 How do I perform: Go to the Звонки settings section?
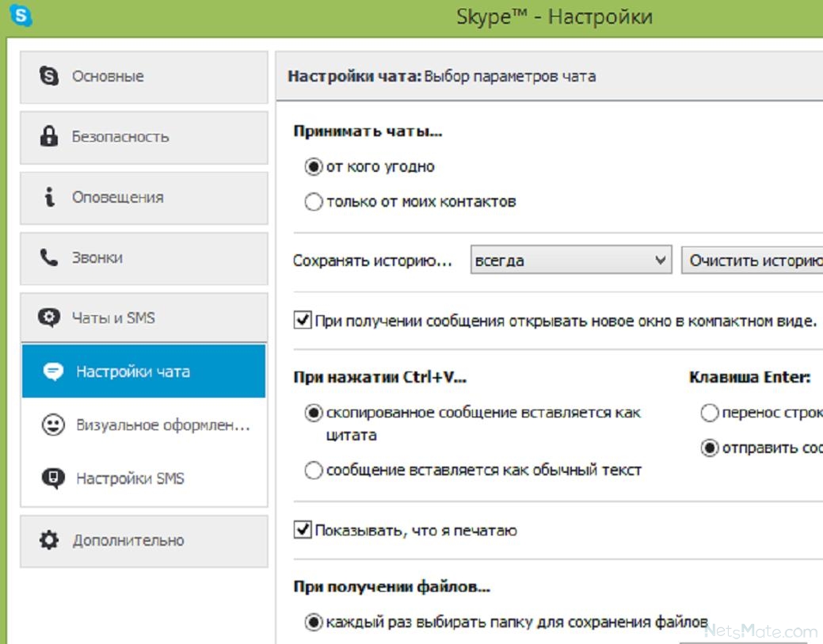coord(144,258)
